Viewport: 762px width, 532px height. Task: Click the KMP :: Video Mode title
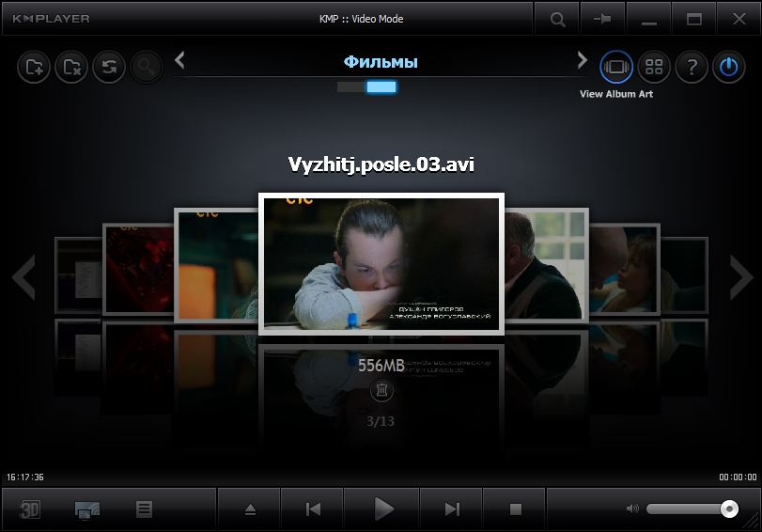point(361,19)
